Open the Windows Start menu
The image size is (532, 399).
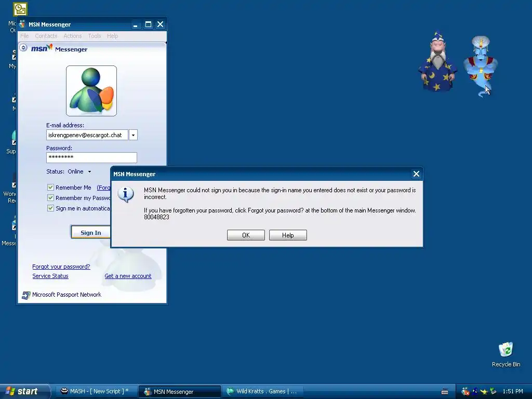tap(24, 391)
